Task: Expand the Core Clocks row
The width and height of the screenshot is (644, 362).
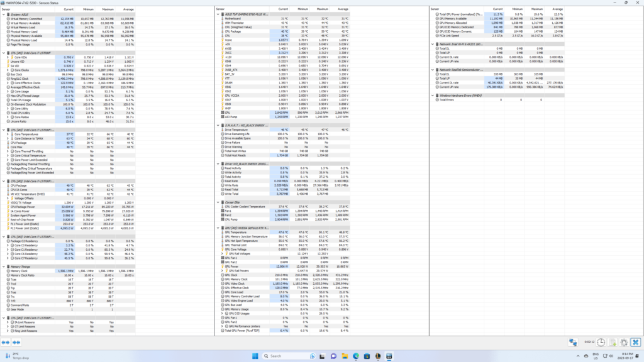Action: coord(8,70)
